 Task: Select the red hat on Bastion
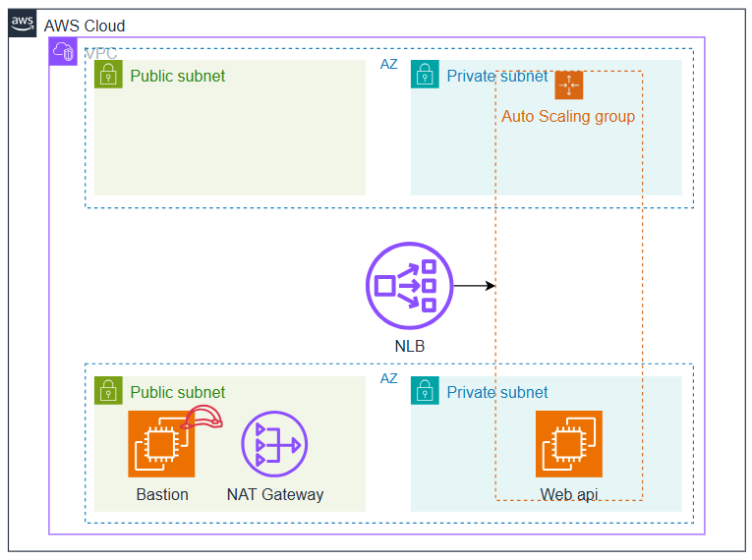204,417
